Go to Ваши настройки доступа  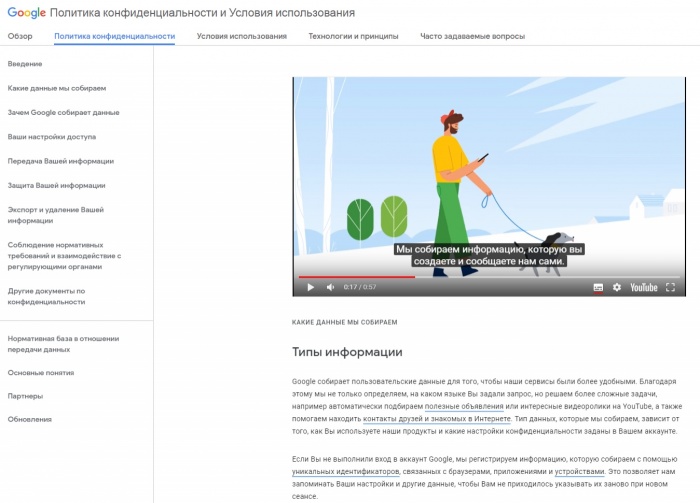[52, 137]
